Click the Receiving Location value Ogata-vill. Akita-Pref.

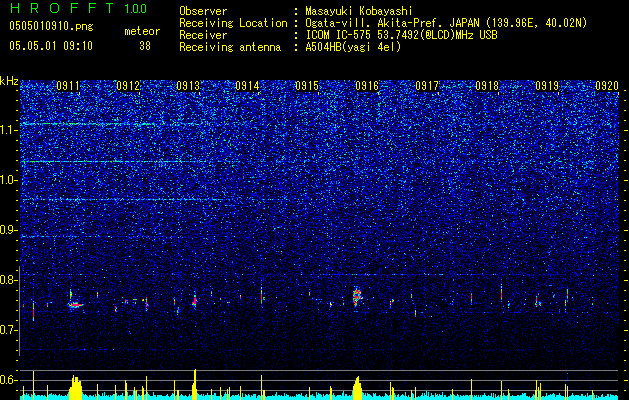373,23
